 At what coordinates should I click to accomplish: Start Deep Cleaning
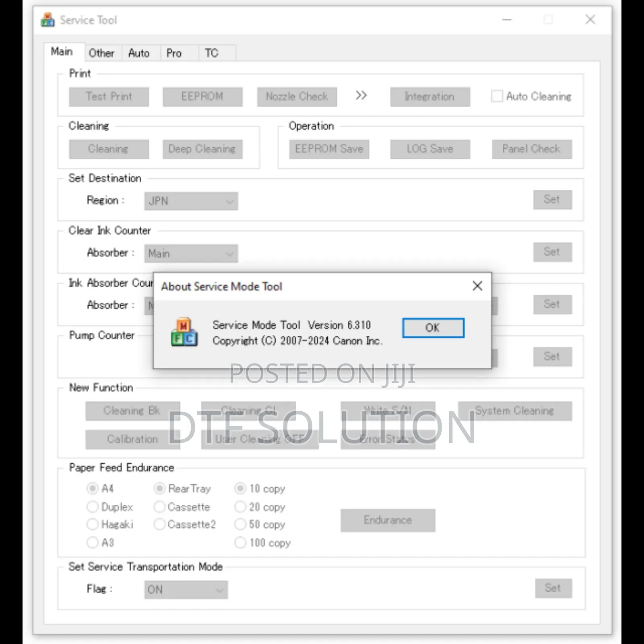tap(202, 149)
